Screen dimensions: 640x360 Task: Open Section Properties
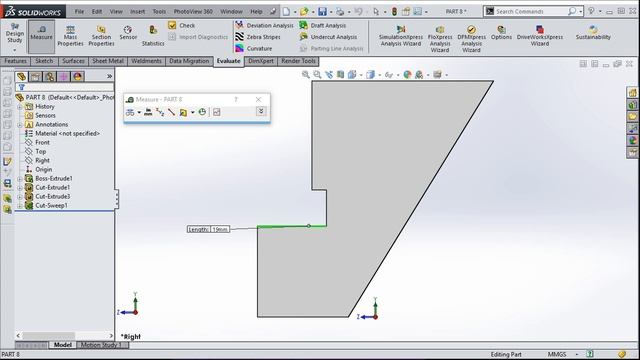click(101, 36)
